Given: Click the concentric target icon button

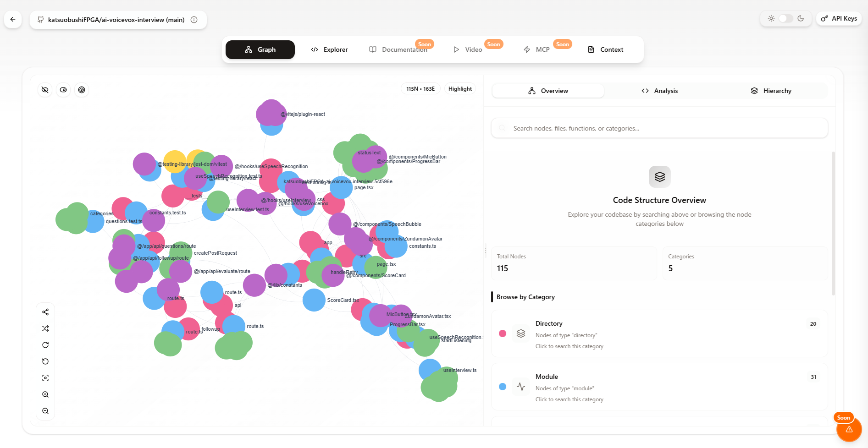Looking at the screenshot, I should coord(82,90).
